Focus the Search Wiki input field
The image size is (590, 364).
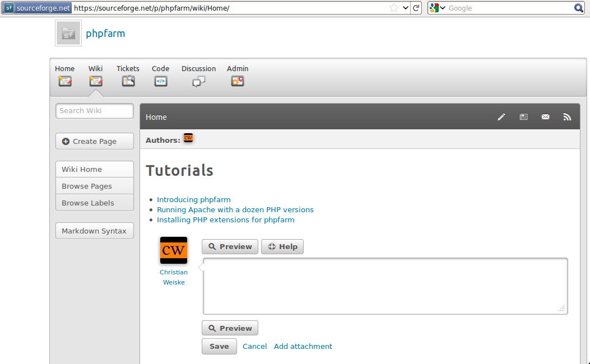click(x=95, y=111)
